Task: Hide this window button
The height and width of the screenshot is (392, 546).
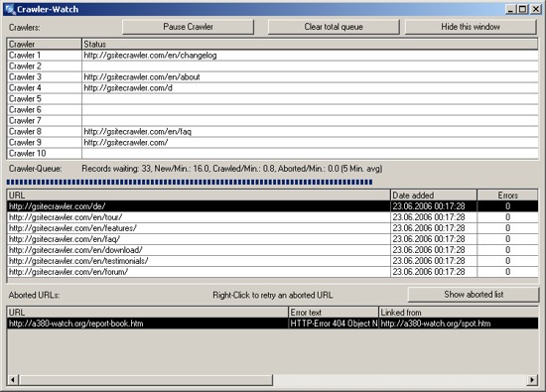Action: click(x=471, y=27)
